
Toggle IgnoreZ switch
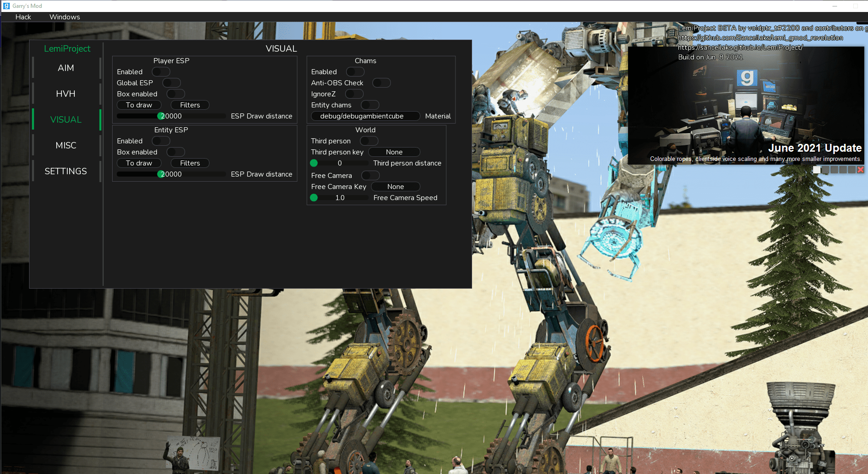tap(354, 94)
